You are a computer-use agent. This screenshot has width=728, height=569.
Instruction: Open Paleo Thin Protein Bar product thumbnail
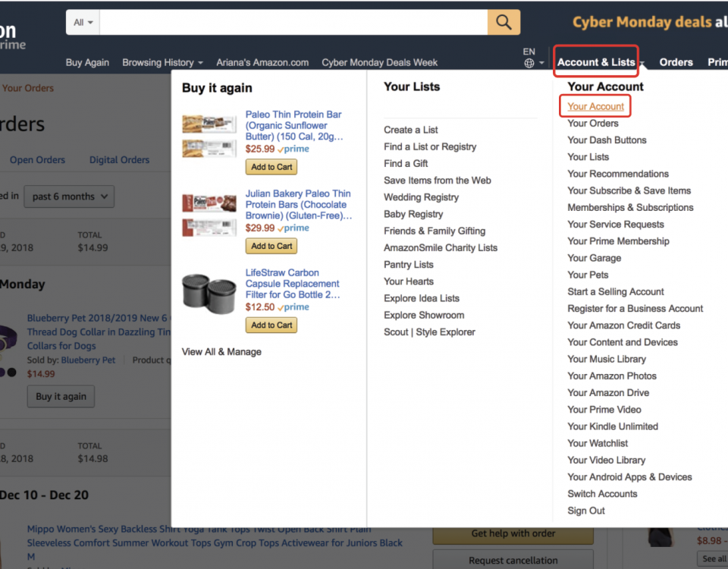(209, 137)
